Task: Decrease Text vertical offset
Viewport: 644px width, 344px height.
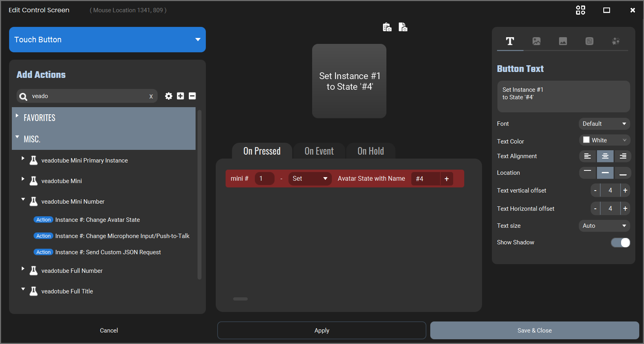Action: pyautogui.click(x=595, y=191)
